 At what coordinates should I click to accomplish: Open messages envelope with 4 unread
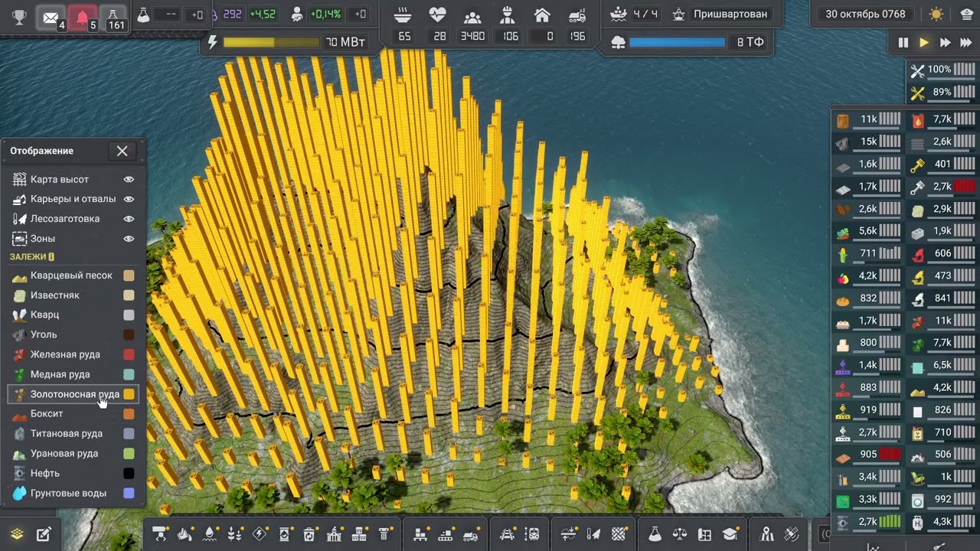point(51,18)
